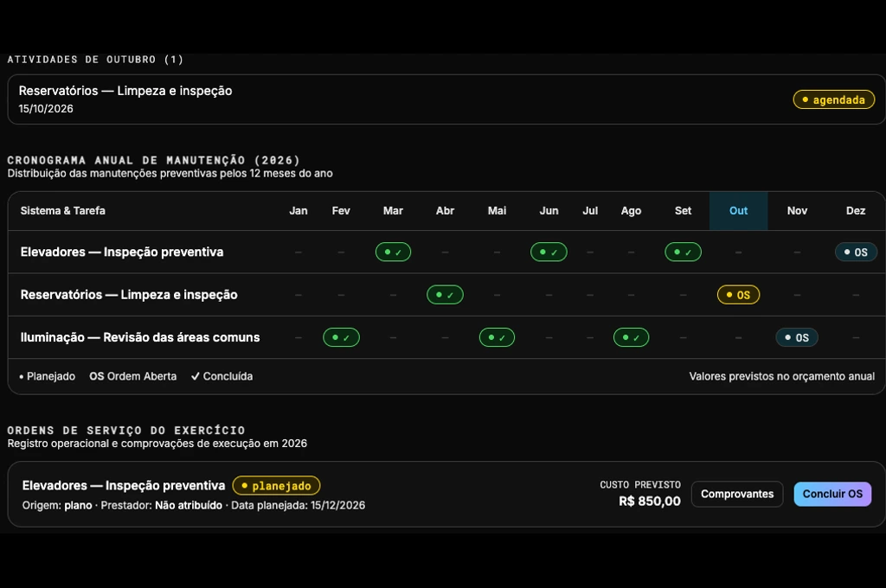
Task: Click the Jan column header
Action: pos(299,211)
